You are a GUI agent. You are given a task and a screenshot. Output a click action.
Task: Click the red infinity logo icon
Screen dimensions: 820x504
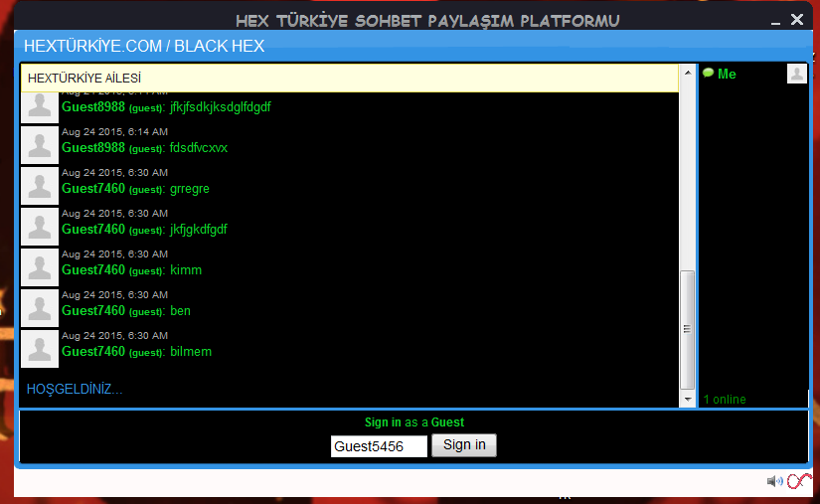click(799, 481)
